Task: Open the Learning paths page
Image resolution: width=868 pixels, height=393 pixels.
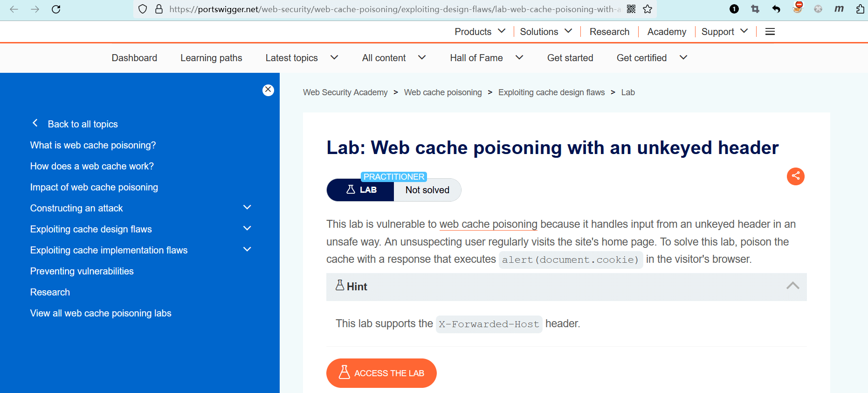Action: pyautogui.click(x=211, y=58)
